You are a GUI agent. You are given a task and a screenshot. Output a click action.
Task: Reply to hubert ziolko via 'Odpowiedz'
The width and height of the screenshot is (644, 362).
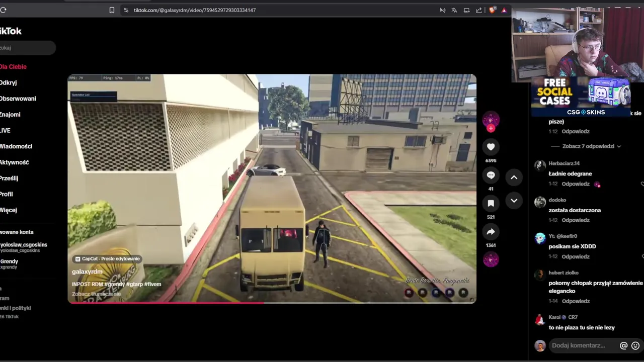coord(576,301)
